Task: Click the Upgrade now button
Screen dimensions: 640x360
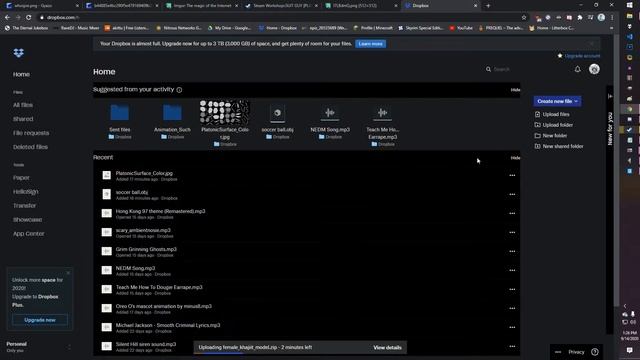Action: pyautogui.click(x=40, y=320)
